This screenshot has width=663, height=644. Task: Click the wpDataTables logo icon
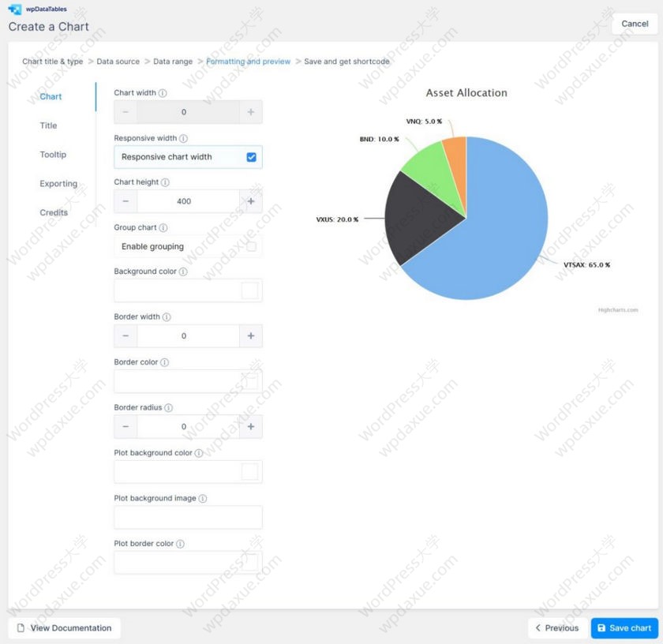pos(15,9)
